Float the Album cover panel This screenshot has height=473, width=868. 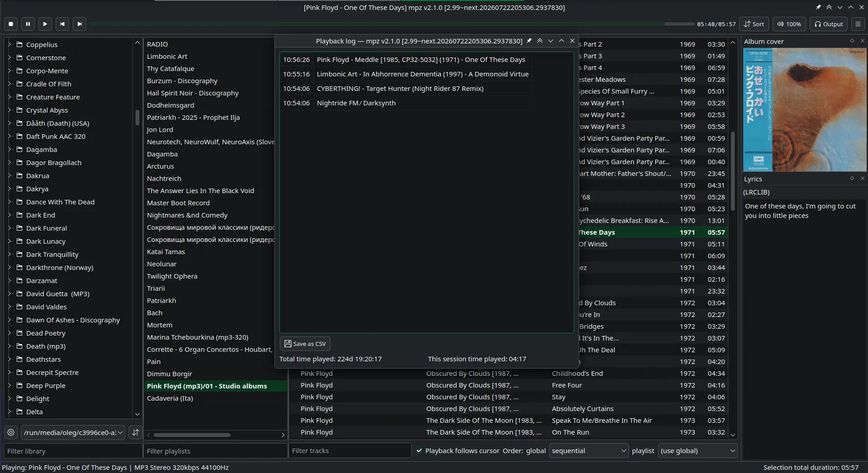(x=852, y=41)
